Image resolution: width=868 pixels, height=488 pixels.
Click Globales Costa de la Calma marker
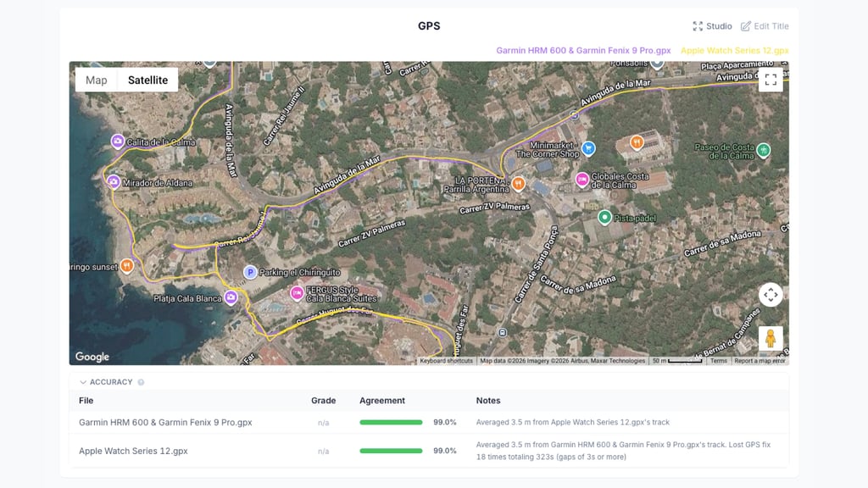point(581,180)
